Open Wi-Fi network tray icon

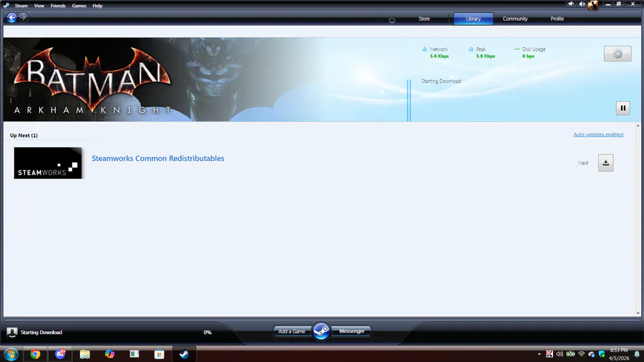pos(581,354)
